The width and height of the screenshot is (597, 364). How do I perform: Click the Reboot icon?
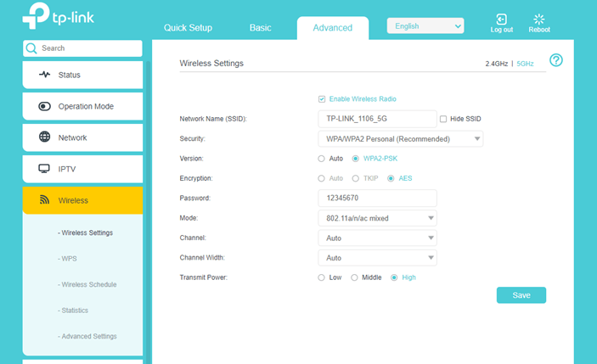(x=538, y=19)
